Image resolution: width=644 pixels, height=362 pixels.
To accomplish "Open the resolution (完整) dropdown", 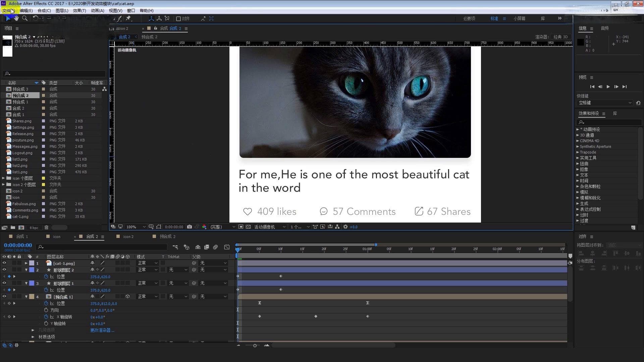I will point(222,227).
